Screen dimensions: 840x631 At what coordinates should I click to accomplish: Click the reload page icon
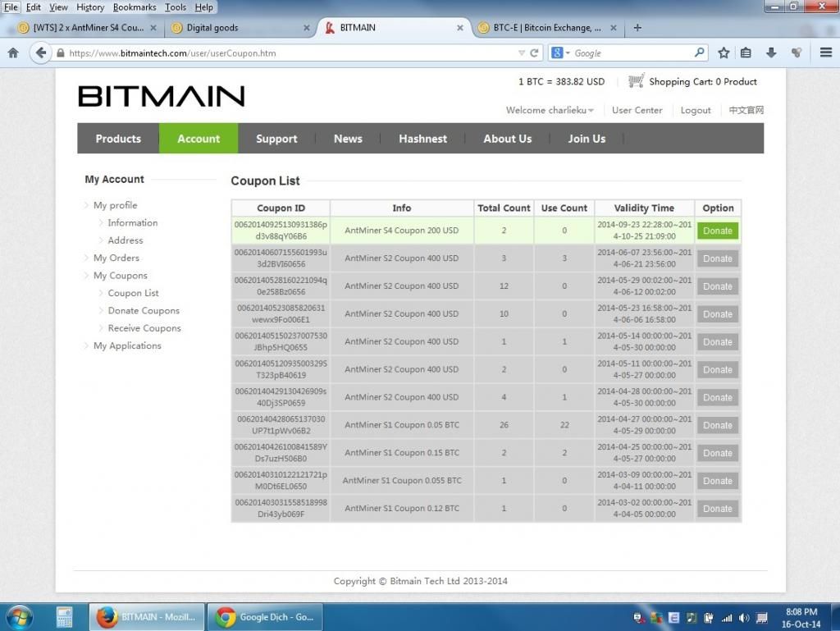pos(535,53)
